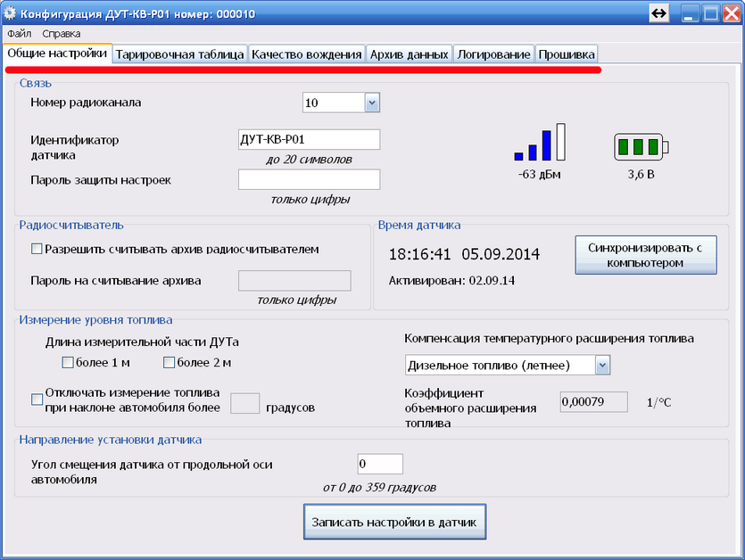Click Синхронизировать с компьютером button
Image resolution: width=745 pixels, height=560 pixels.
pos(646,255)
